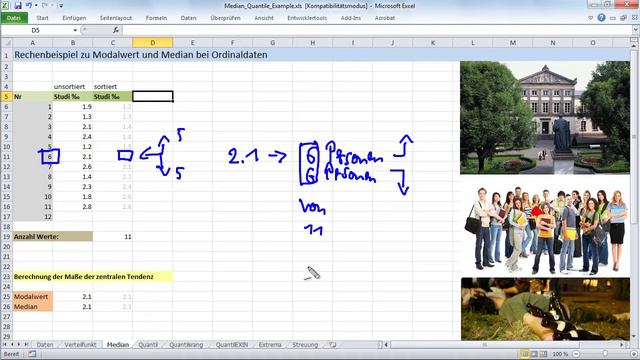The image size is (640, 360).
Task: Select column H header
Action: pos(313,42)
